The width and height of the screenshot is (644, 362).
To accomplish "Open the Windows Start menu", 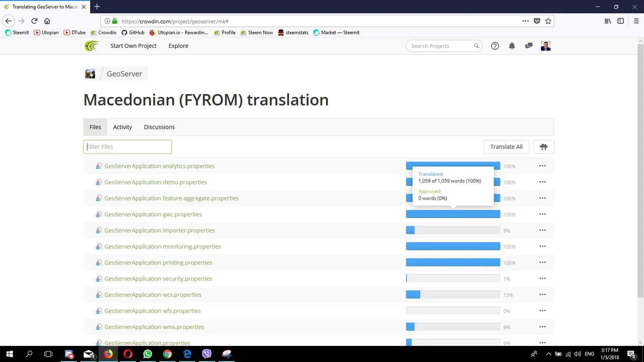I will coord(10,354).
